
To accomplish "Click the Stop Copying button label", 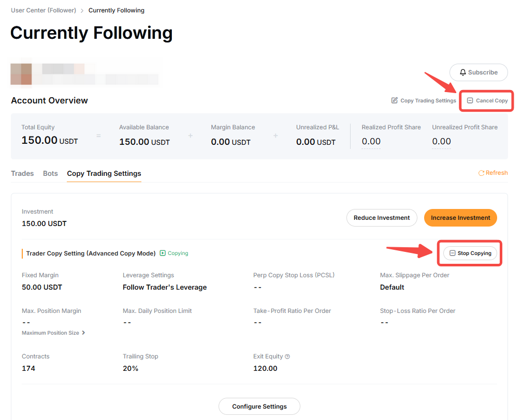I will pyautogui.click(x=474, y=253).
